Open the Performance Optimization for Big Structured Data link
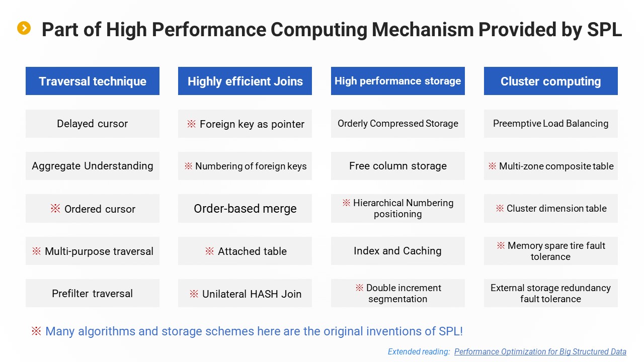The image size is (644, 362). pyautogui.click(x=540, y=352)
